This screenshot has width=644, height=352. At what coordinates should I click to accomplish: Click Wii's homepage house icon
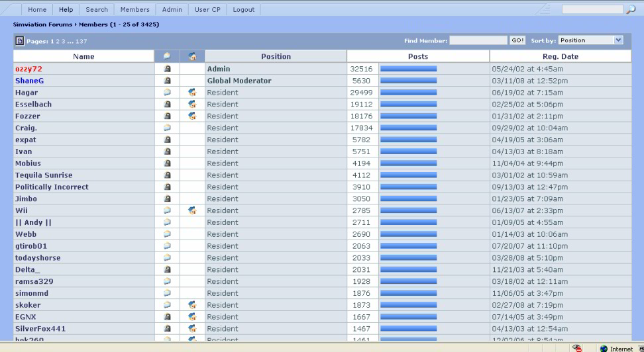[192, 211]
